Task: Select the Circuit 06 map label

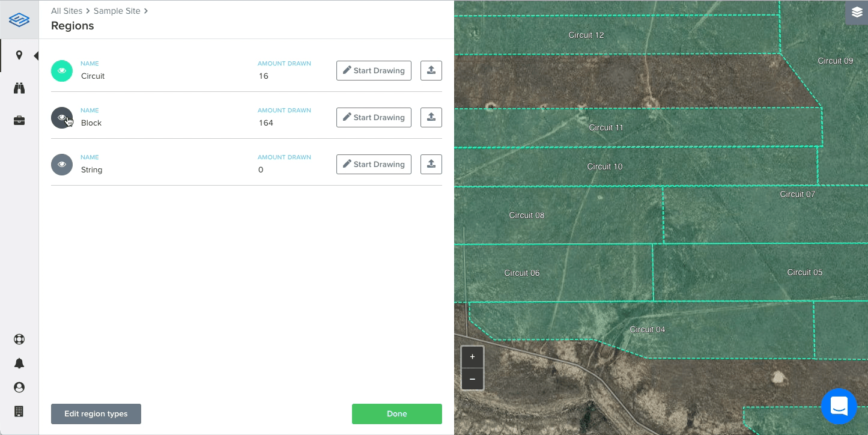Action: (522, 273)
